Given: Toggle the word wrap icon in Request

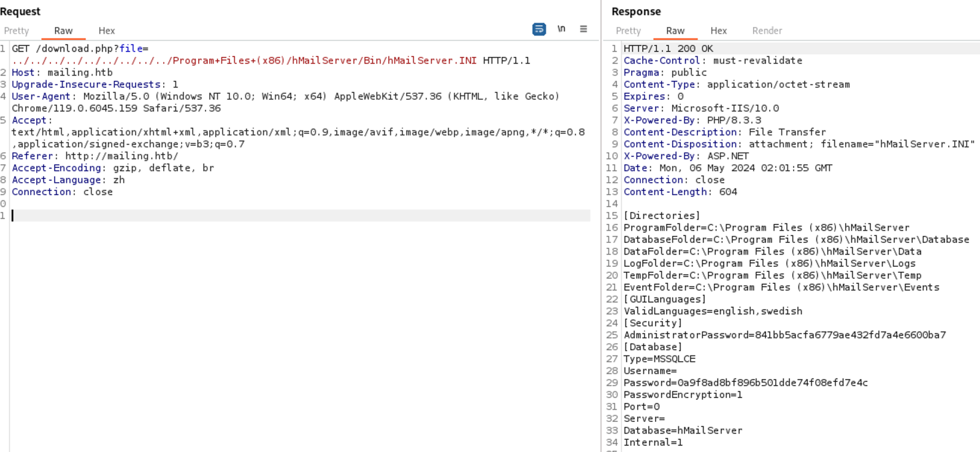Looking at the screenshot, I should pos(539,29).
